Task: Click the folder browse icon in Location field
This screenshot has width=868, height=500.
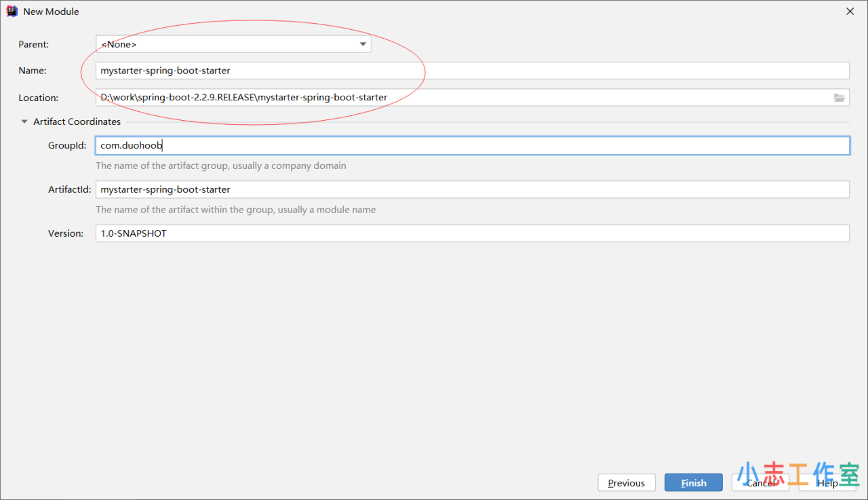Action: 840,98
